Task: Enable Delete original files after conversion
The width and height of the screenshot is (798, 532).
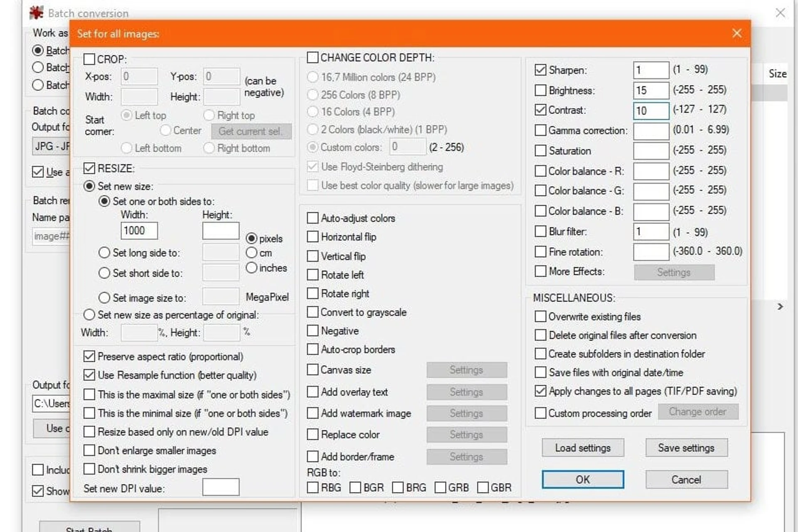Action: point(540,335)
